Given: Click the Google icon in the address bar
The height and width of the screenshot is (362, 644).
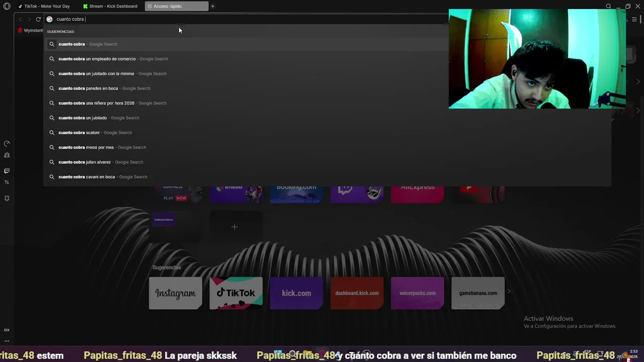Looking at the screenshot, I should [49, 19].
